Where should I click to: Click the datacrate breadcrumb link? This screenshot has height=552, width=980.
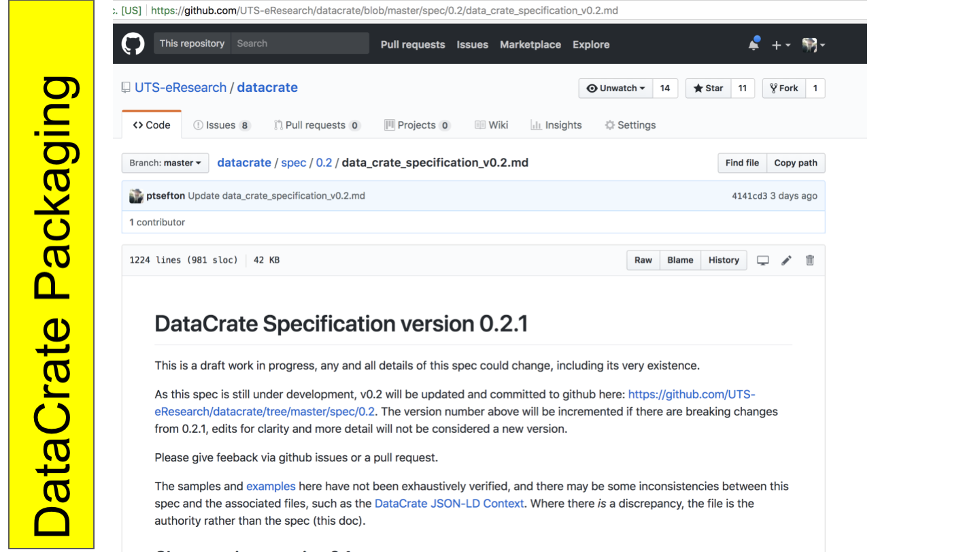click(x=244, y=163)
